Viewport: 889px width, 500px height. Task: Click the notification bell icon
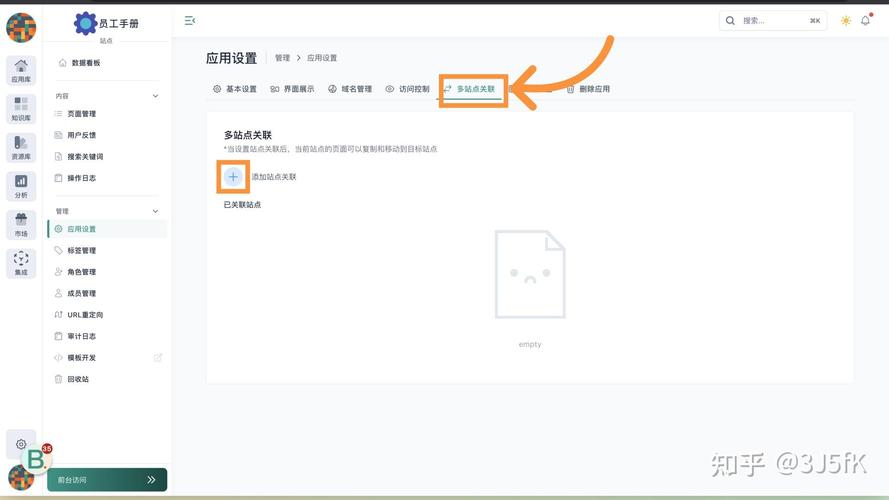click(865, 20)
